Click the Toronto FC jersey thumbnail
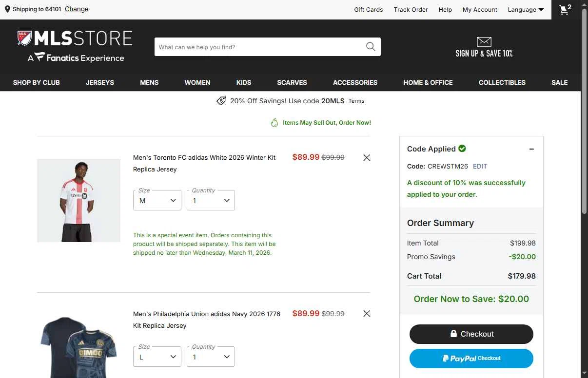588x378 pixels. [78, 200]
